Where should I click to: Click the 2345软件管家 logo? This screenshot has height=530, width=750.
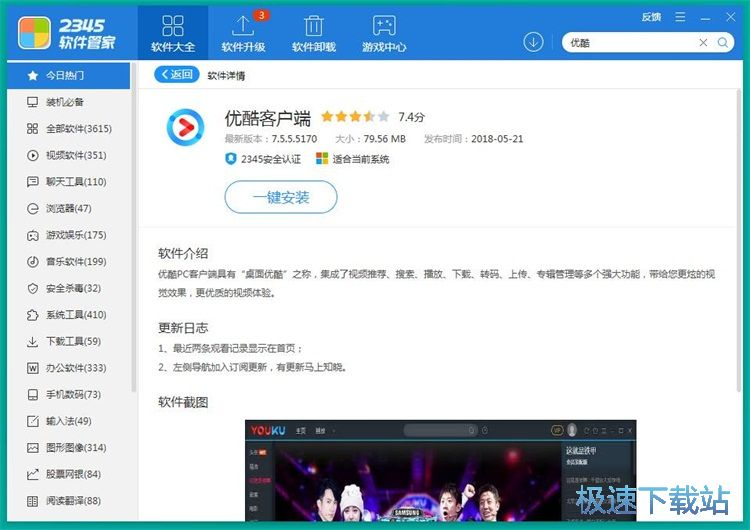(x=67, y=33)
